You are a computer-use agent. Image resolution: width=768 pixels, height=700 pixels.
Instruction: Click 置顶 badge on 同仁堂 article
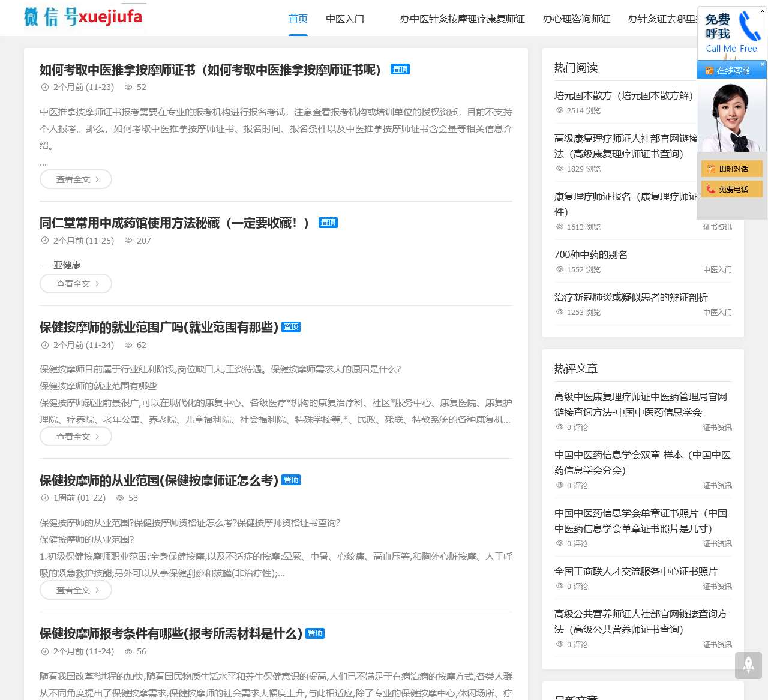(328, 223)
